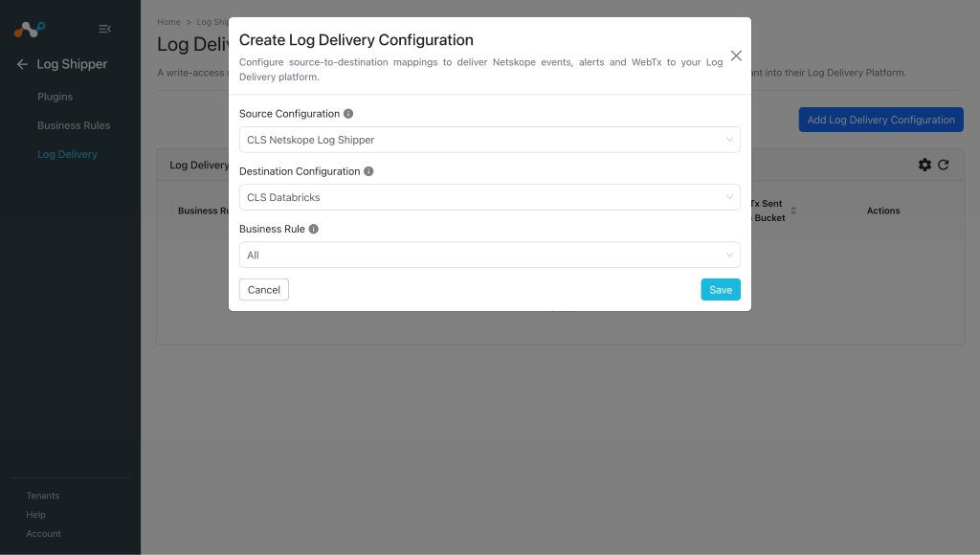Cancel the configuration dialog
The height and width of the screenshot is (555, 980).
pyautogui.click(x=264, y=289)
